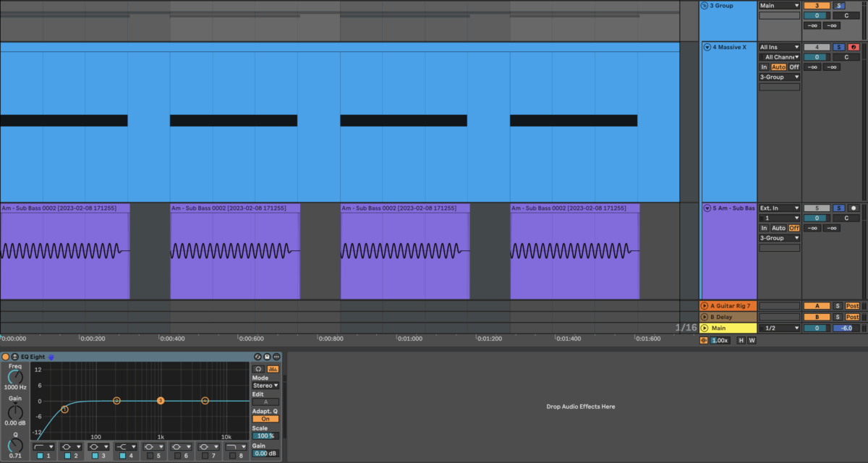Open band 1 filter type dropdown
868x463 pixels.
click(x=44, y=447)
